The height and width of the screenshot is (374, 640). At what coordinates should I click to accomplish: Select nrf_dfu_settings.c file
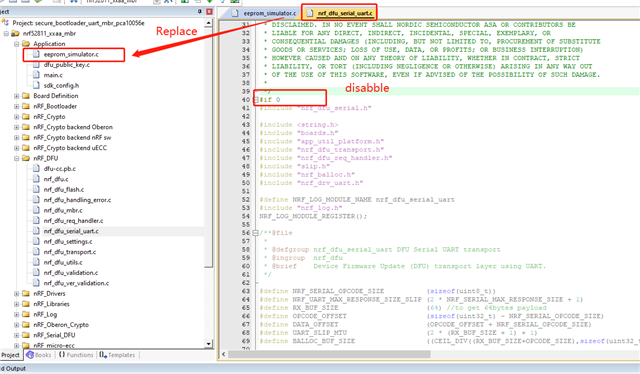coord(68,242)
